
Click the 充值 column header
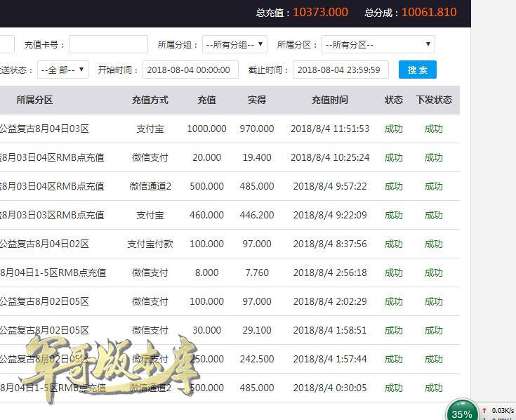point(206,100)
